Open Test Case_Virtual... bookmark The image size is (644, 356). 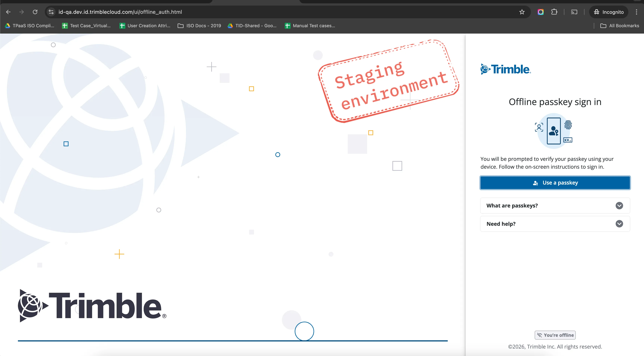87,26
